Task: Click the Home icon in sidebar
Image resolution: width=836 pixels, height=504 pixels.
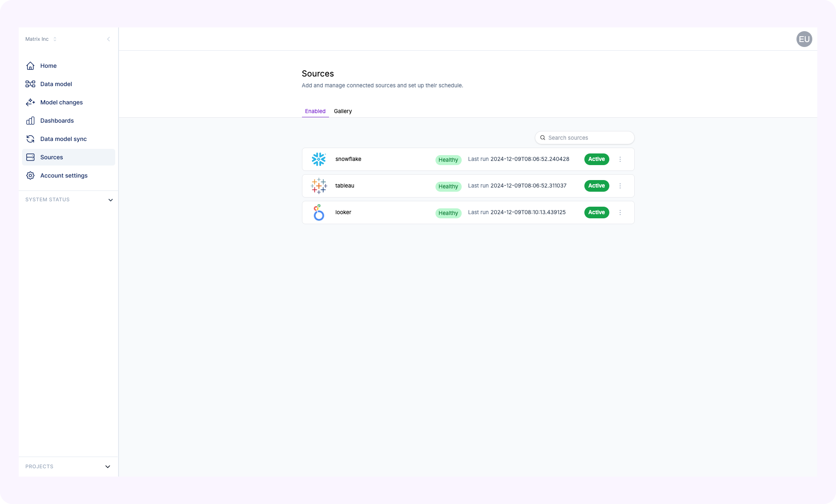Action: point(30,66)
